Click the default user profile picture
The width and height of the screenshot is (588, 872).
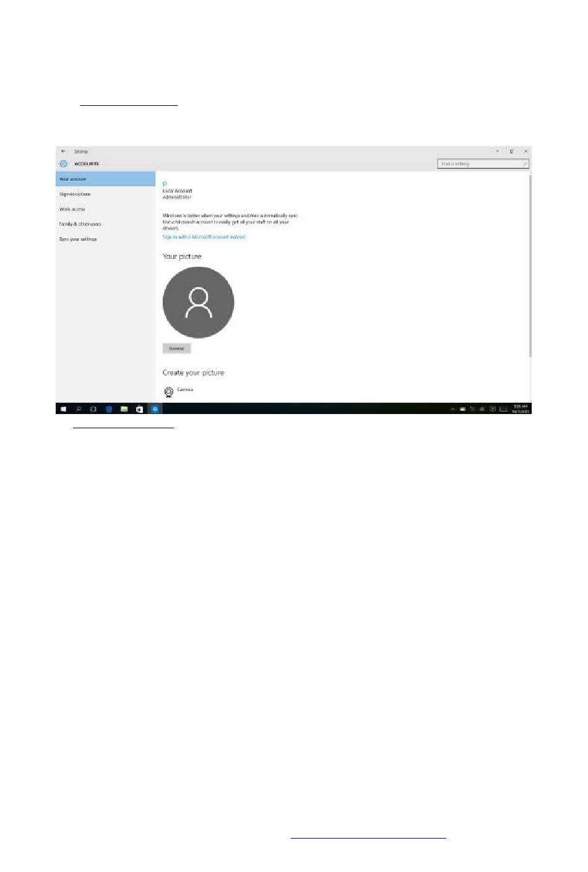coord(198,302)
